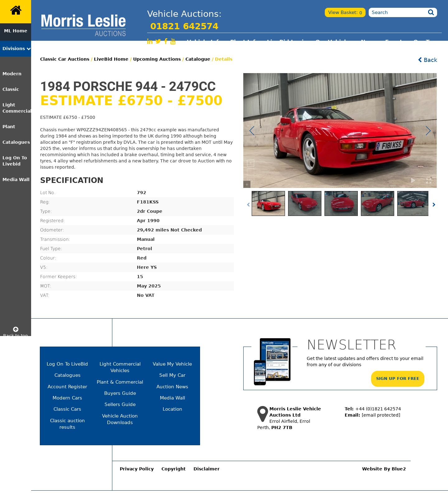Move thumbnail strip right with small arrow
Screen dimensions: 448x495
point(434,204)
